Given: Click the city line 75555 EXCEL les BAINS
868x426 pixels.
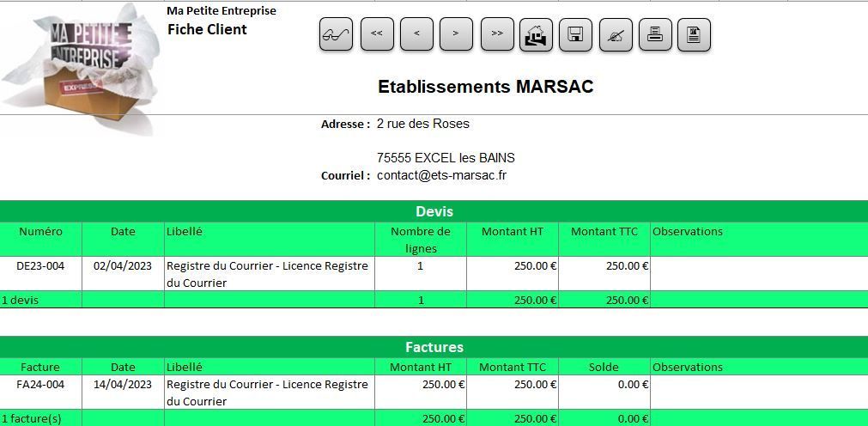Looking at the screenshot, I should click(x=446, y=158).
